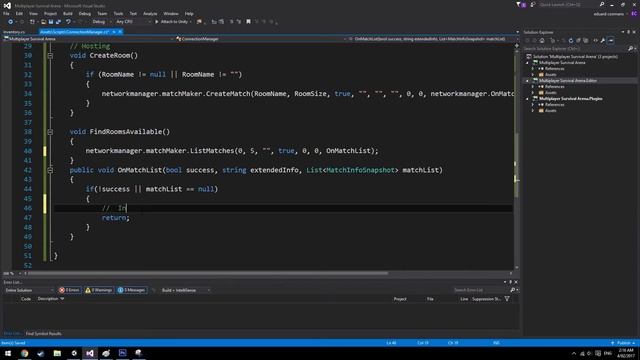This screenshot has height=360, width=640.
Task: Collapse the Multiplayer Survival Arena.Editor project
Action: pyautogui.click(x=527, y=81)
